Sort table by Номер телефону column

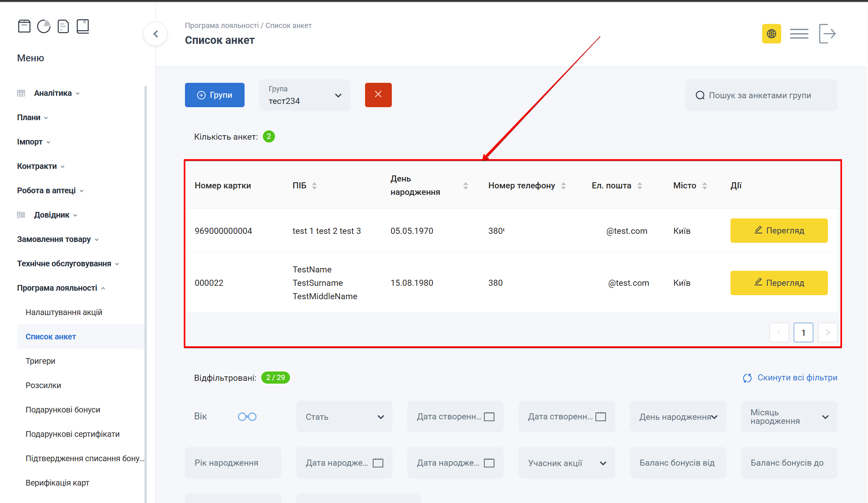pyautogui.click(x=563, y=186)
